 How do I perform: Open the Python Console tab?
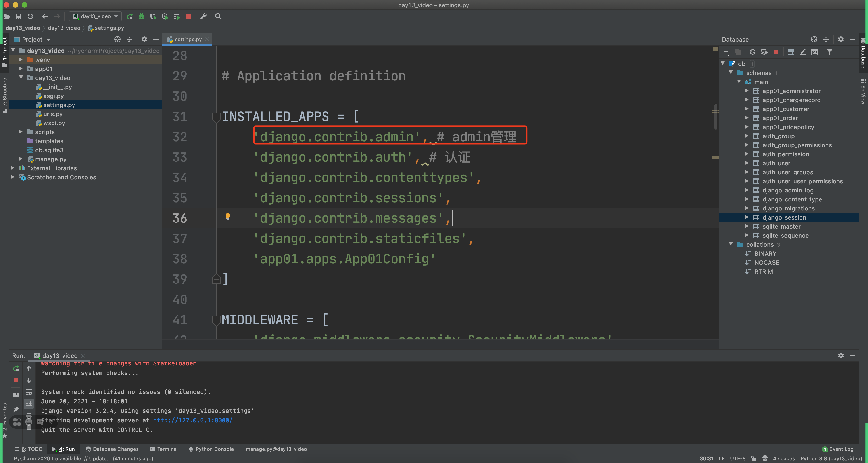tap(211, 449)
